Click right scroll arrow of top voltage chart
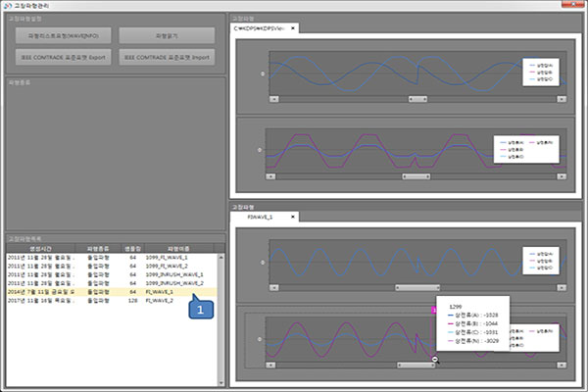This screenshot has width=588, height=392. (561, 99)
